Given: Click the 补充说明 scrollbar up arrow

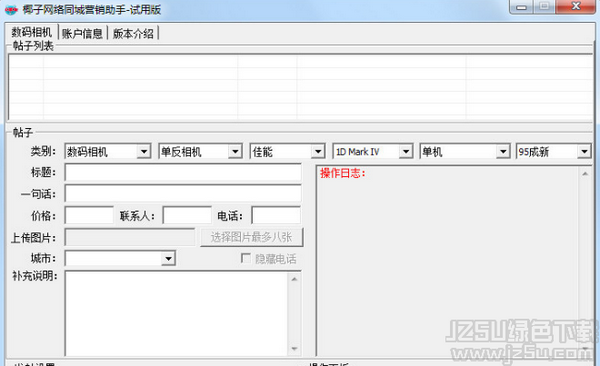Looking at the screenshot, I should point(294,279).
